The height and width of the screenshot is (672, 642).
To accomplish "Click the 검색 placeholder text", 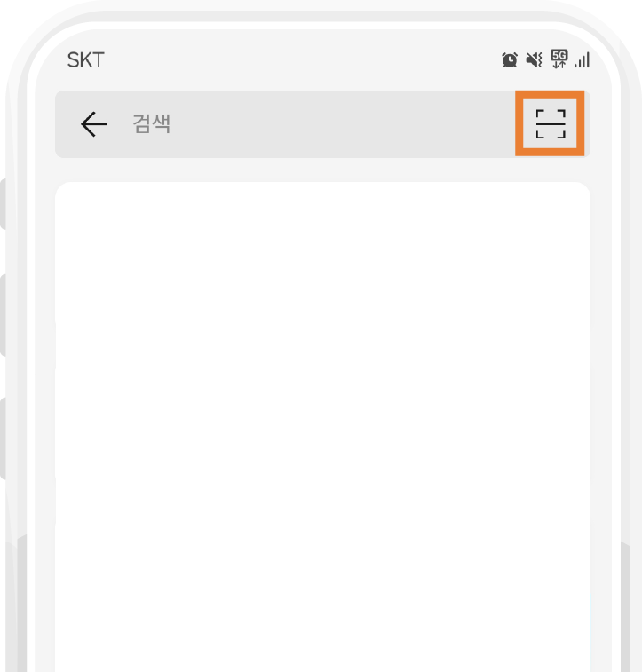I will [151, 124].
